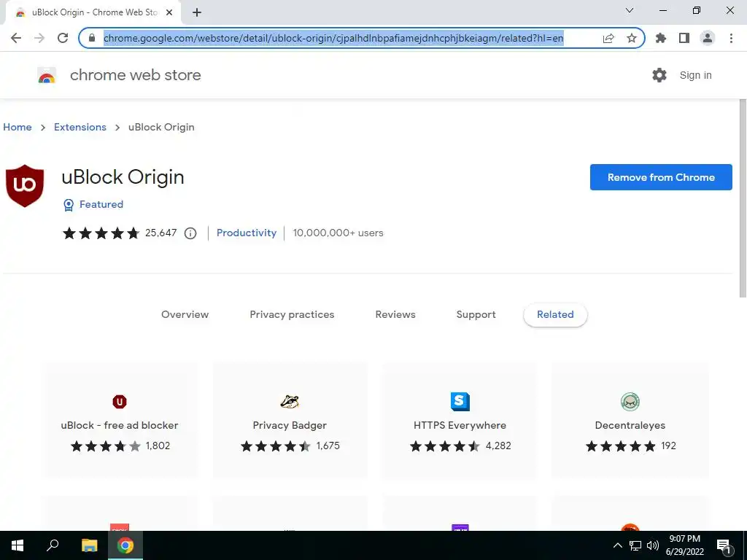Toggle the browser side panel
The width and height of the screenshot is (747, 560).
pos(684,38)
